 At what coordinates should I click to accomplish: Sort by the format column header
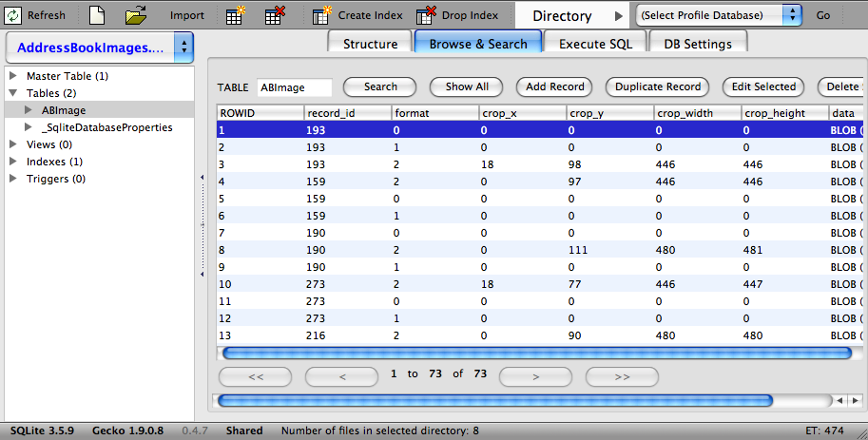pyautogui.click(x=435, y=113)
